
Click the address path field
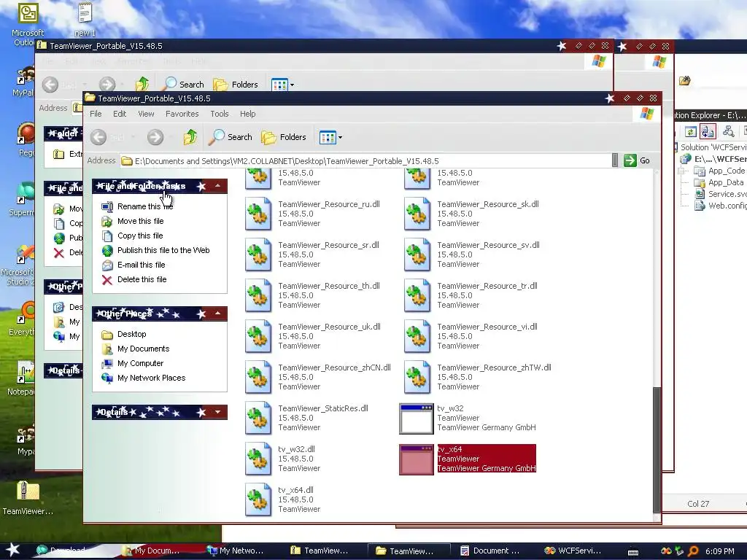coord(365,161)
